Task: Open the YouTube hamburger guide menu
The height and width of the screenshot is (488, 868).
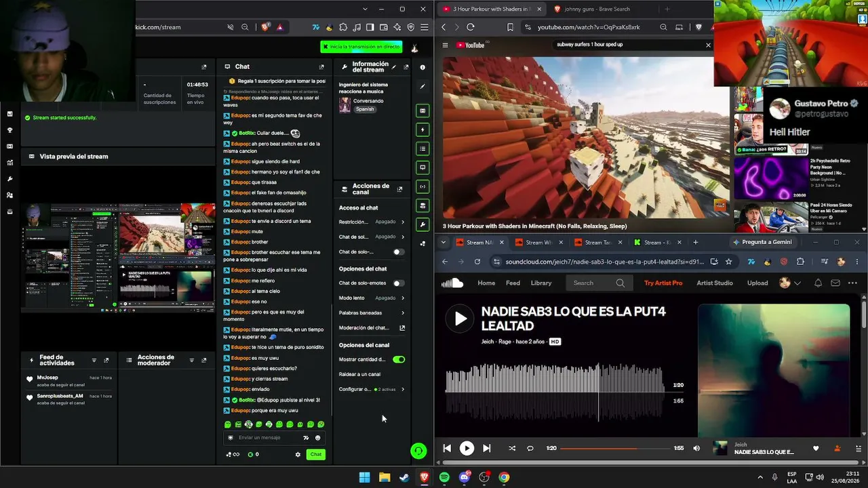Action: point(446,45)
